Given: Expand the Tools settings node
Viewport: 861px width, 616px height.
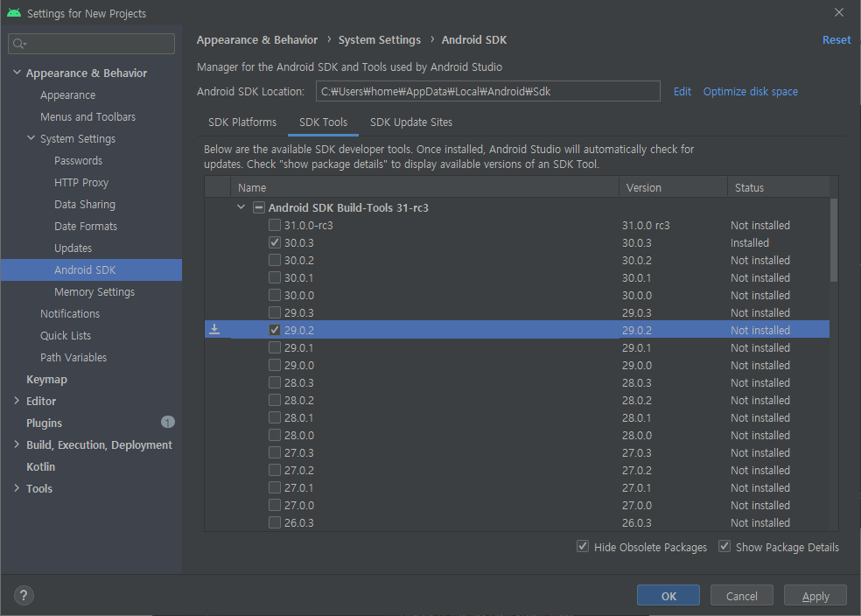Looking at the screenshot, I should tap(17, 487).
